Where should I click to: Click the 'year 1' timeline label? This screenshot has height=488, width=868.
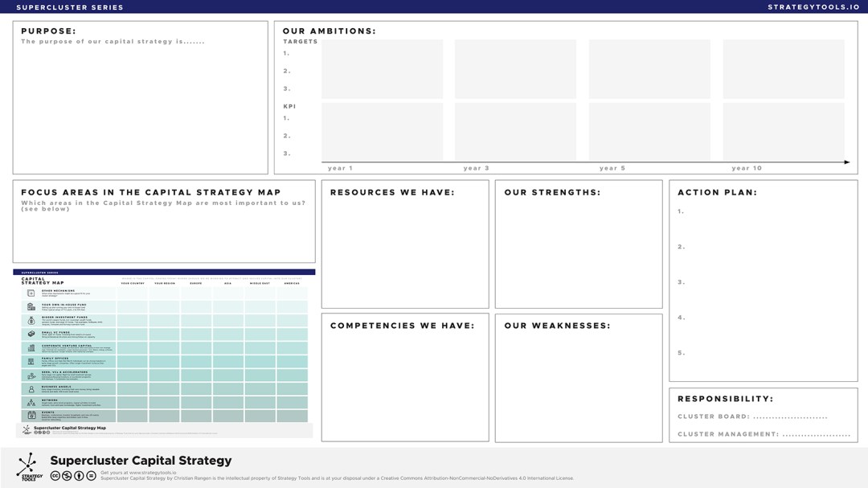340,168
